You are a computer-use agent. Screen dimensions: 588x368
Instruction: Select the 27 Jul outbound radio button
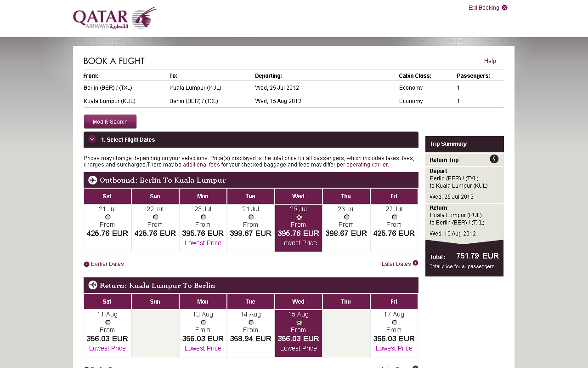pos(394,217)
